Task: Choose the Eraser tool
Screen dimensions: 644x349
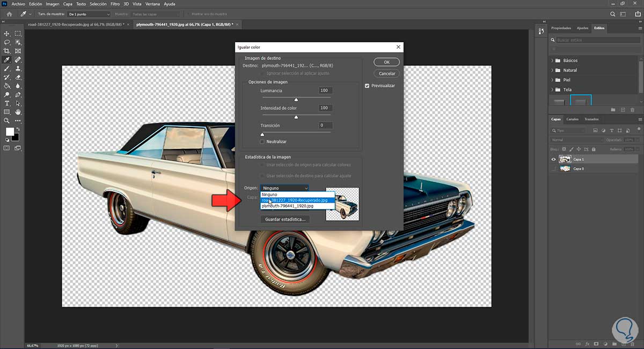Action: click(18, 77)
